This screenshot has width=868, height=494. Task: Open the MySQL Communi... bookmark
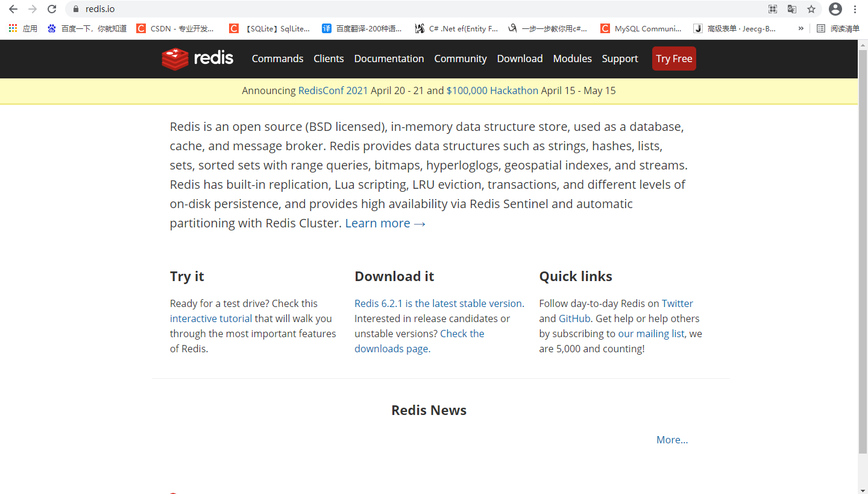coord(641,28)
